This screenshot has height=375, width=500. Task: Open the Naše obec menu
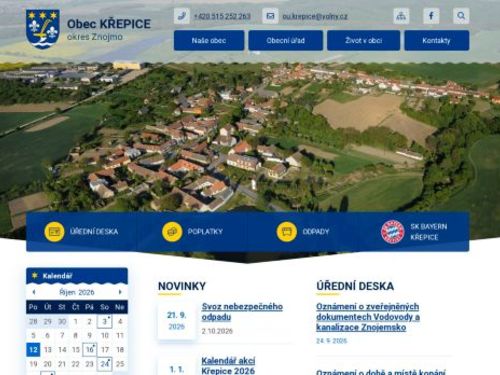209,40
